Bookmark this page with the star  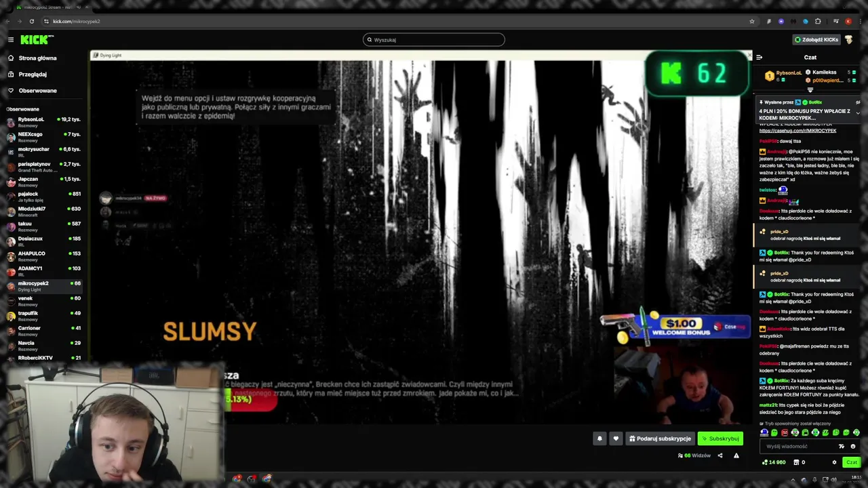pos(752,21)
